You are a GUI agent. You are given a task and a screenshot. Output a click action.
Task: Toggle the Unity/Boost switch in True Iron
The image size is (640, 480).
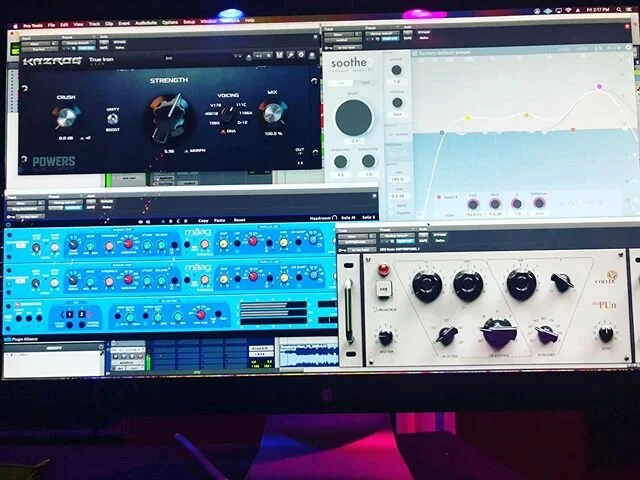(x=113, y=119)
